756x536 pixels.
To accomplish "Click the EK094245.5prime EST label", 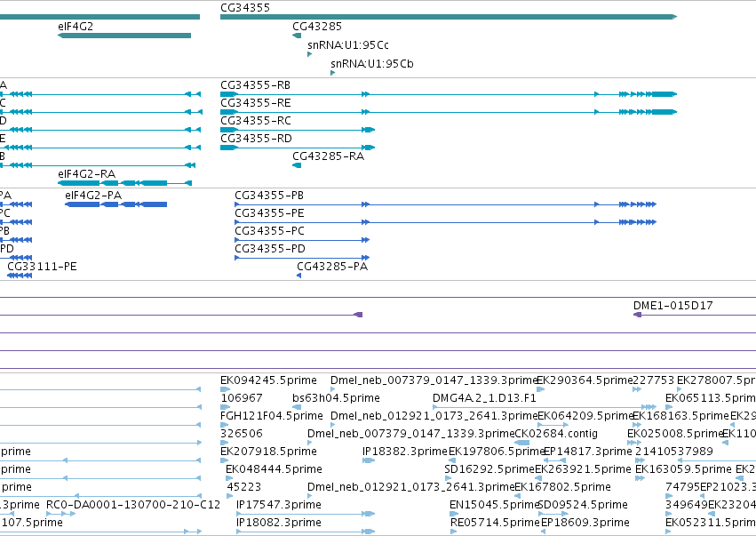I will point(268,380).
